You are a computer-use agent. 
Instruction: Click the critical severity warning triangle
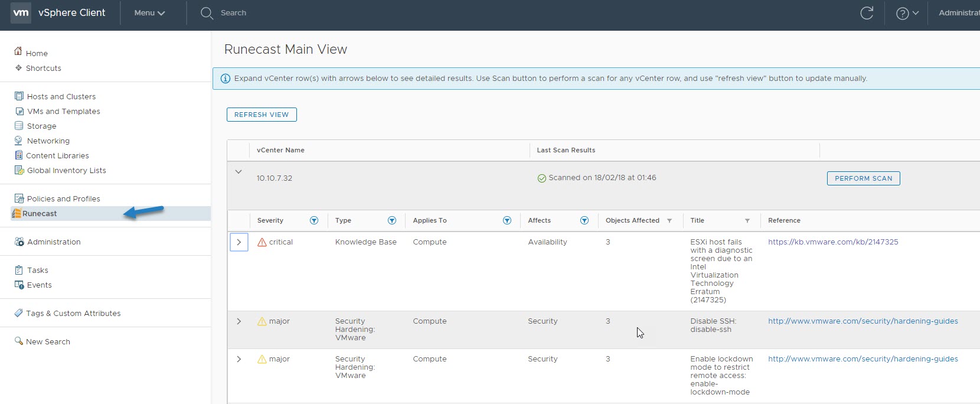pos(262,242)
